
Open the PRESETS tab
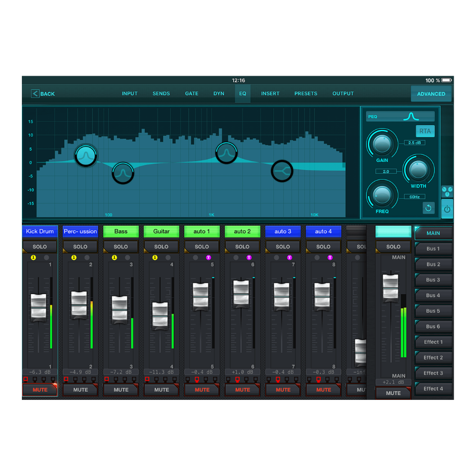pyautogui.click(x=306, y=93)
